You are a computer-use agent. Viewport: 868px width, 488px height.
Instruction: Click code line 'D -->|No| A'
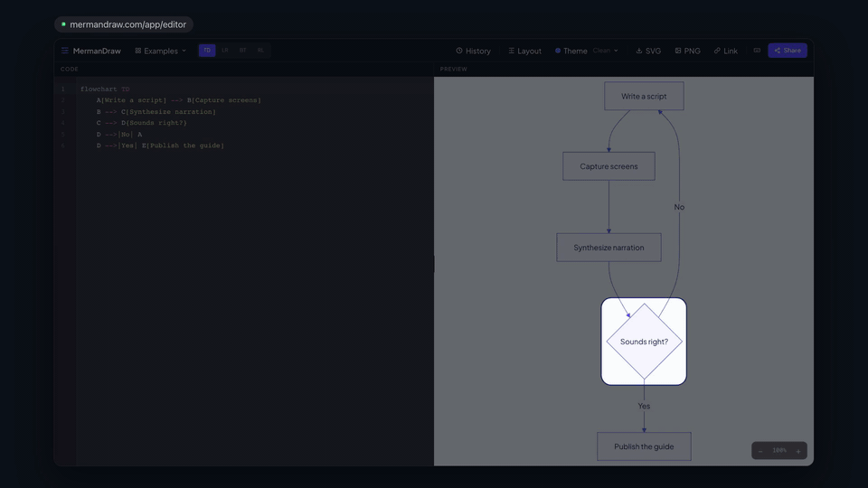point(119,135)
